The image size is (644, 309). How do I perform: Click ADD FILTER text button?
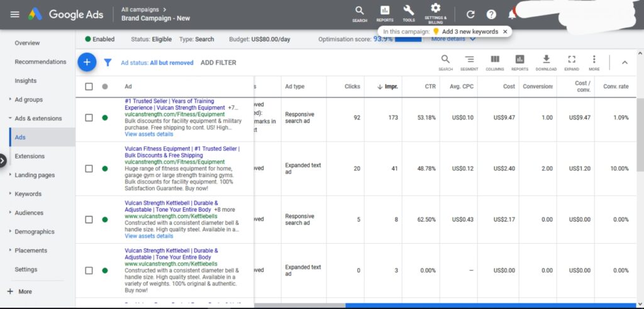pyautogui.click(x=218, y=63)
